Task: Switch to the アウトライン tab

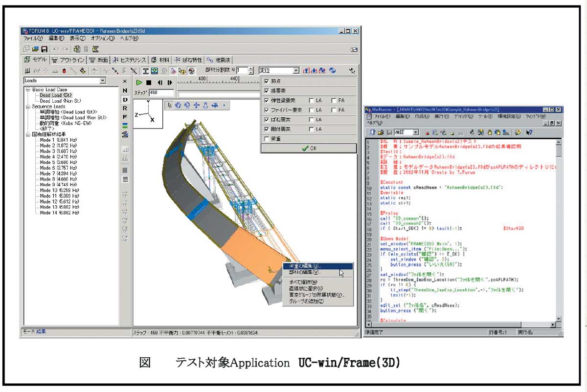Action: pyautogui.click(x=68, y=60)
